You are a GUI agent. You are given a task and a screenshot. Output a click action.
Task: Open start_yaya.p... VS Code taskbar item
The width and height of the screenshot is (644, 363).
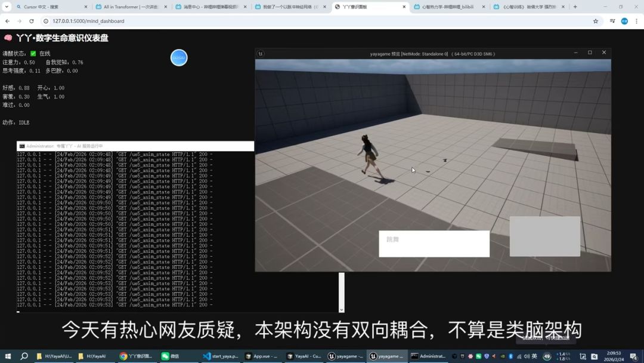pyautogui.click(x=221, y=356)
